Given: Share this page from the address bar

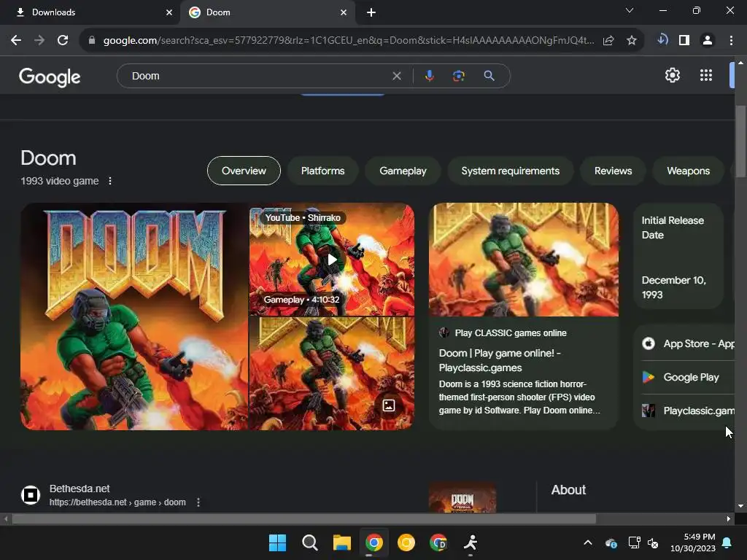Looking at the screenshot, I should pyautogui.click(x=608, y=41).
